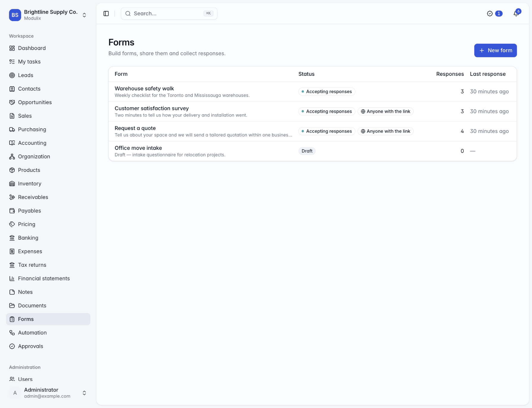Screen dimensions: 532x408
Task: Expand the Brightline Supply Co. workspace switcher
Action: (48, 15)
